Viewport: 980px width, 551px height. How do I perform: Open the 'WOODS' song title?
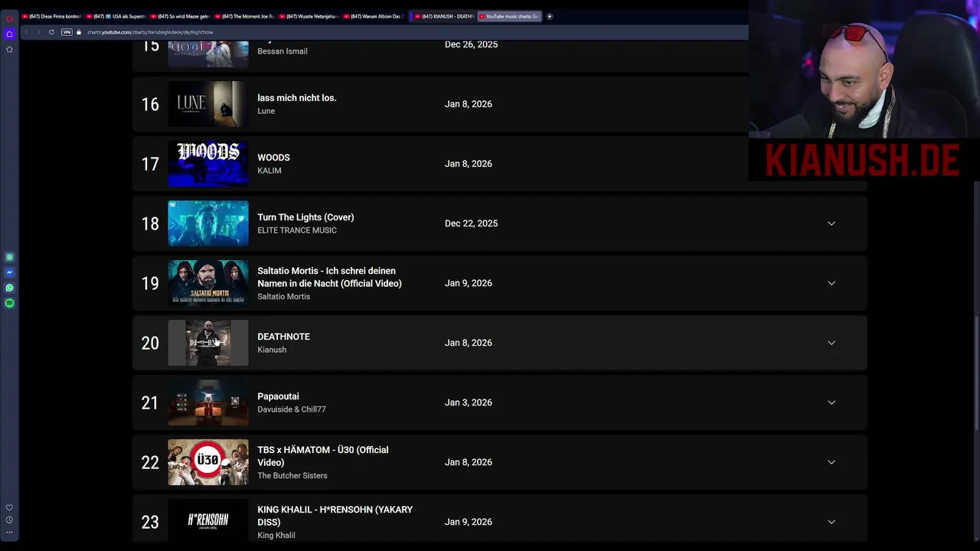273,158
